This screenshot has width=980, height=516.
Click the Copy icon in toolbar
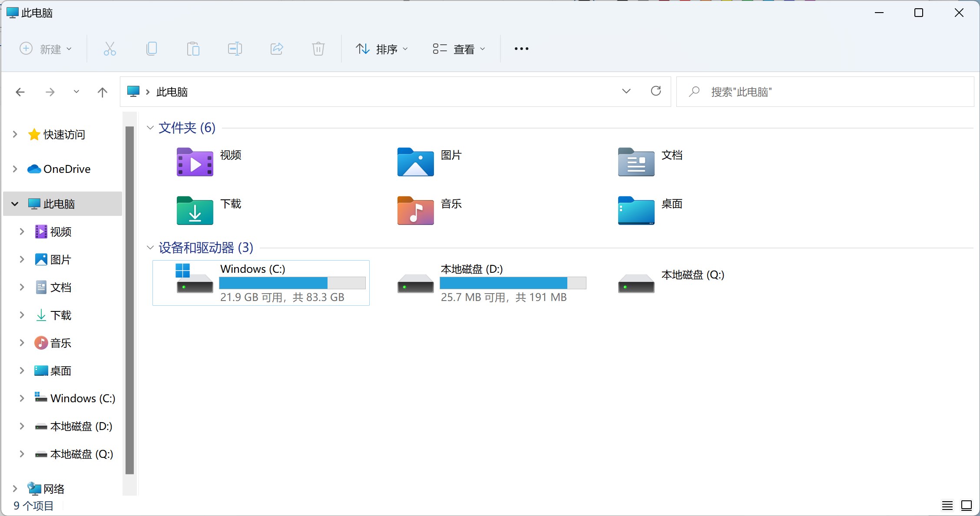pyautogui.click(x=151, y=49)
